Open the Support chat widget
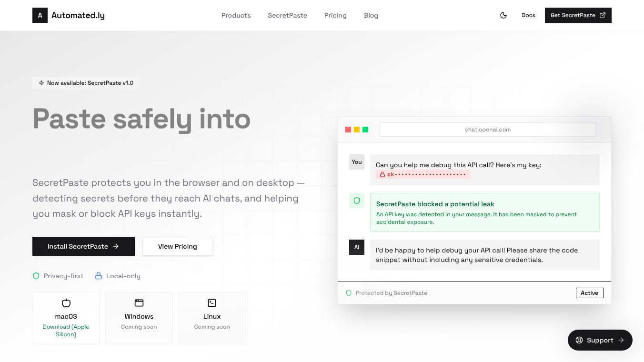 600,340
